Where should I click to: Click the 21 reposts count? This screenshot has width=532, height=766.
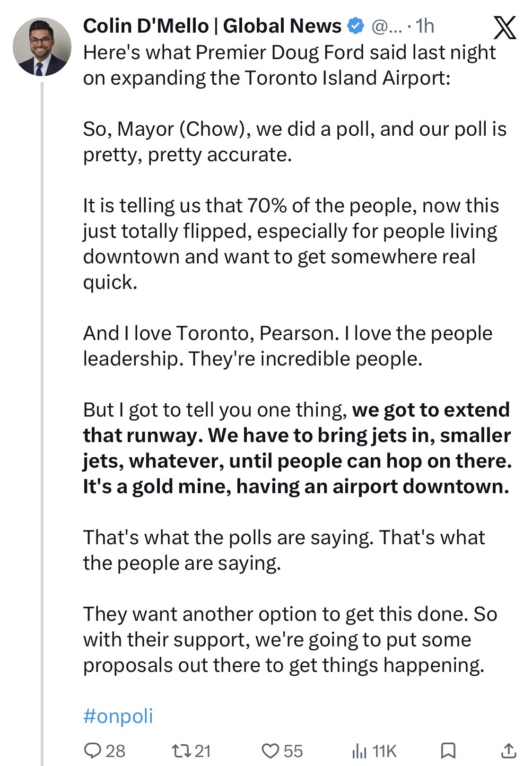click(x=202, y=751)
